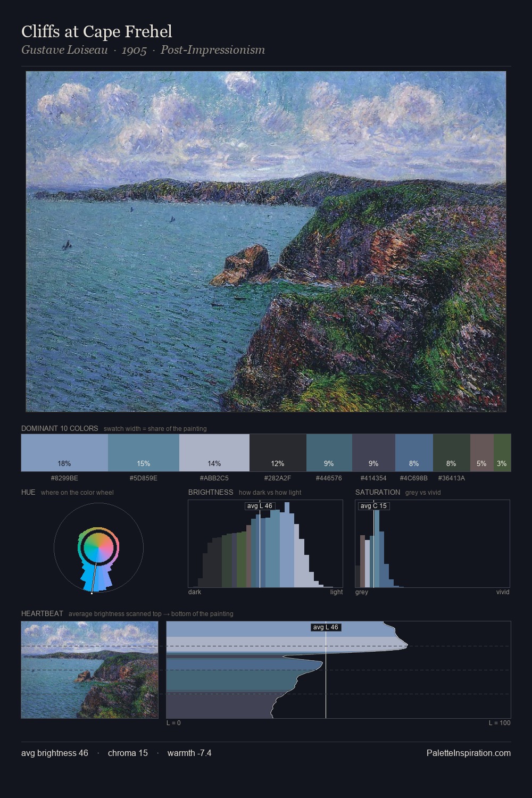Click the "SATURATION" section heading
The image size is (532, 798).
378,492
